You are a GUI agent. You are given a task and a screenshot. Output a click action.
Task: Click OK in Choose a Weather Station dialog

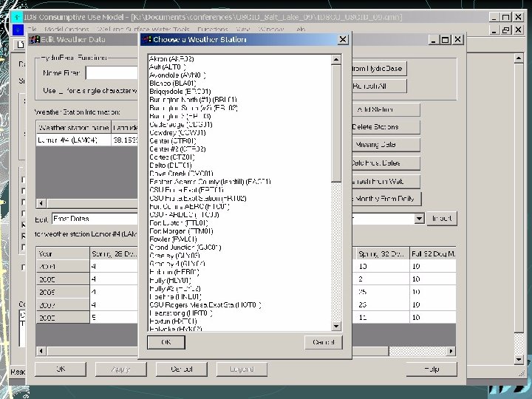click(x=166, y=342)
